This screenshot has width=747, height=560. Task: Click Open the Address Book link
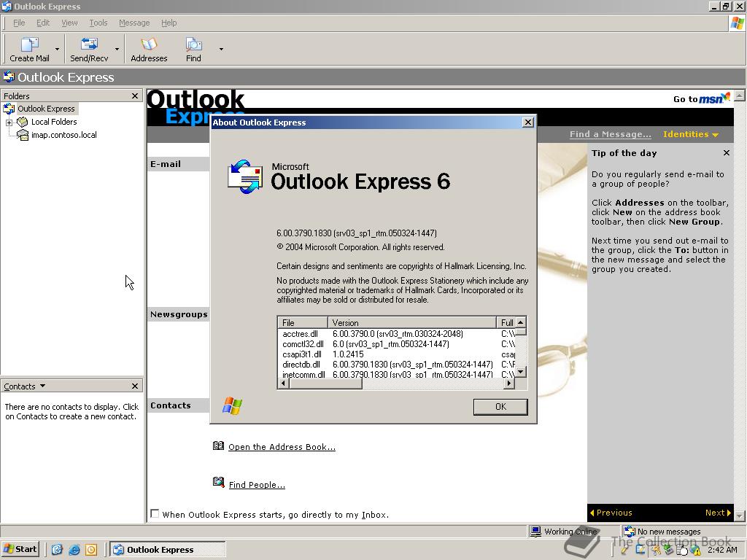282,447
